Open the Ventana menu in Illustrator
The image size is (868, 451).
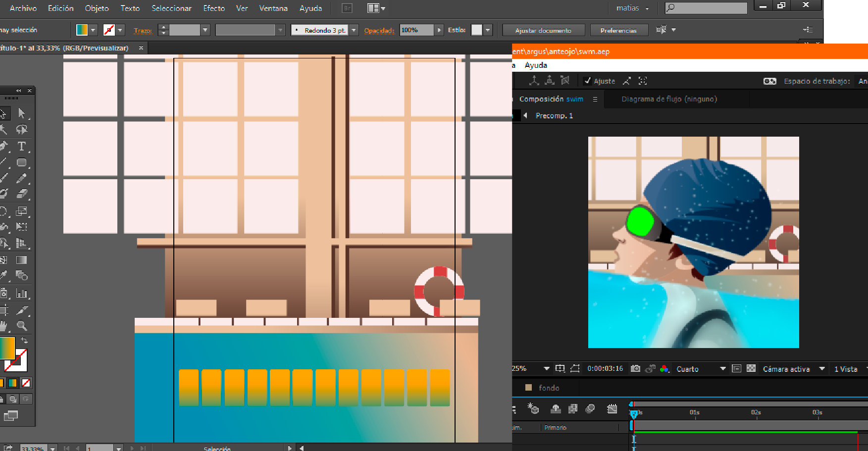(273, 8)
